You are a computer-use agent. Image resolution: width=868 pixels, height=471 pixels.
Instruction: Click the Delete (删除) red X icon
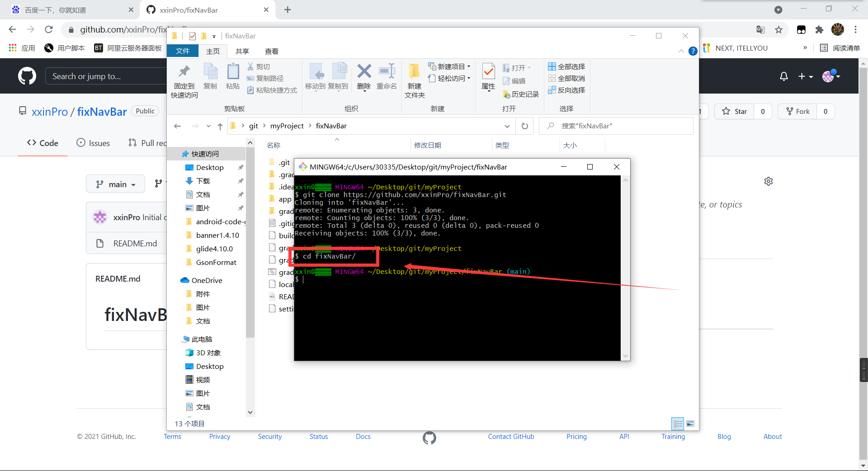click(364, 71)
